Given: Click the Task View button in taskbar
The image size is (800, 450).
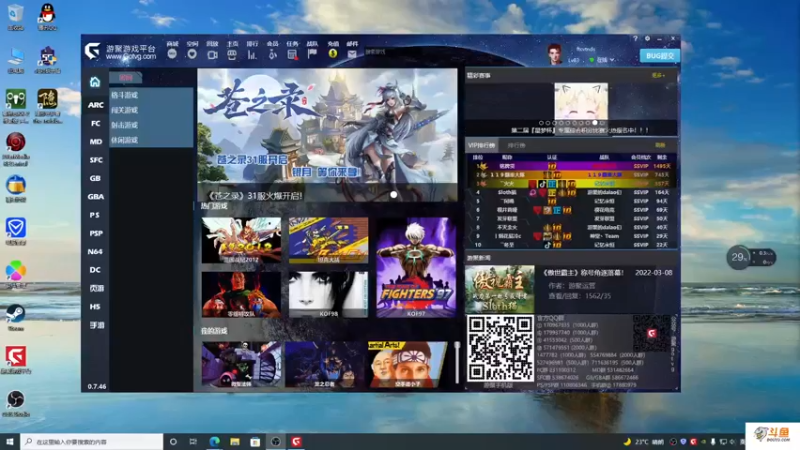Looking at the screenshot, I should pyautogui.click(x=193, y=441).
